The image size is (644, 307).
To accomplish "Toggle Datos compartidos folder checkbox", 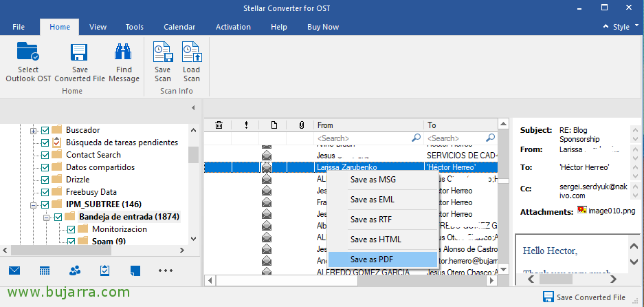I will [x=45, y=167].
